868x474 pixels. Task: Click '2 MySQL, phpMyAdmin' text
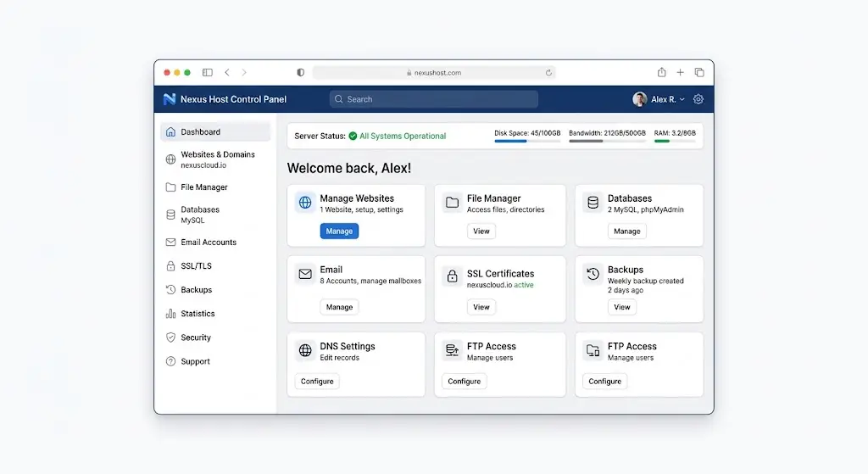[645, 209]
